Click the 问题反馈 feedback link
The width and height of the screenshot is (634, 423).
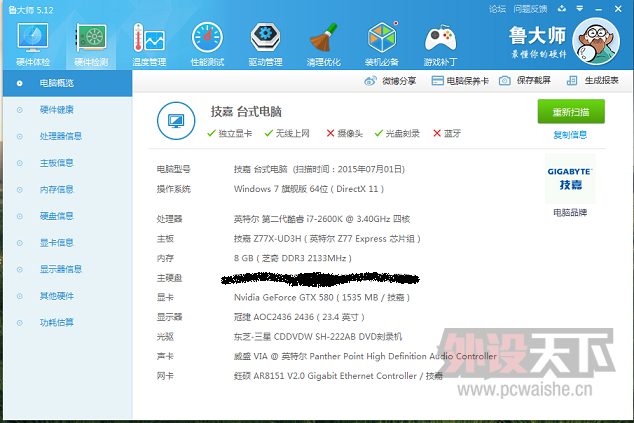(531, 8)
